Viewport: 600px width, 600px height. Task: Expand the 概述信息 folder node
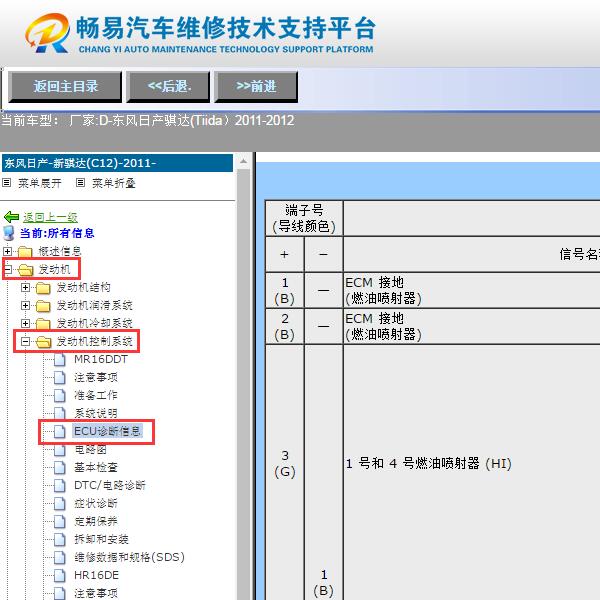pos(7,251)
